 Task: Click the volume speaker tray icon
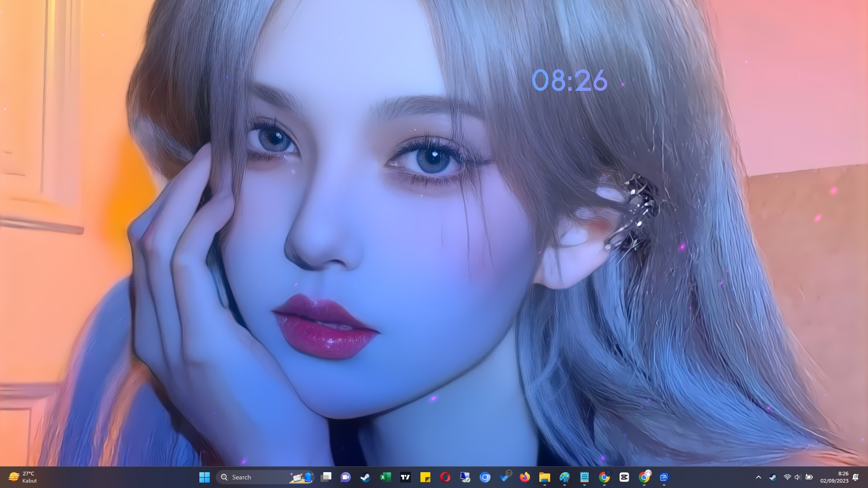(797, 477)
